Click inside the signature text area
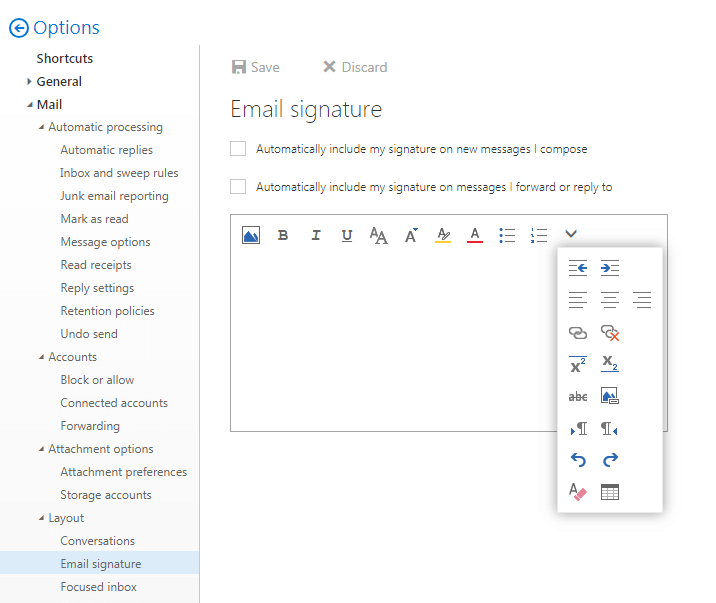 [x=393, y=340]
